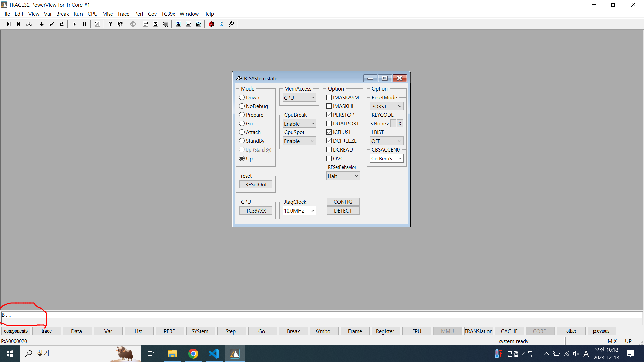Open the memory dump 0101 icon
This screenshot has height=362, width=644.
pos(156,24)
